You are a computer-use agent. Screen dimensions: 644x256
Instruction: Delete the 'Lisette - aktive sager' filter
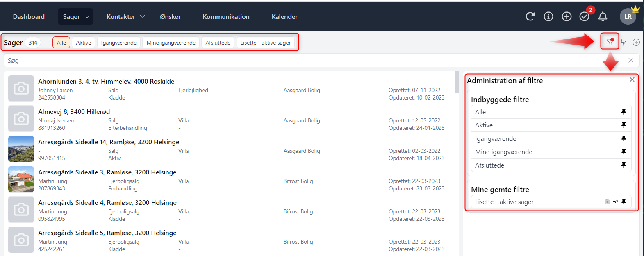point(607,202)
